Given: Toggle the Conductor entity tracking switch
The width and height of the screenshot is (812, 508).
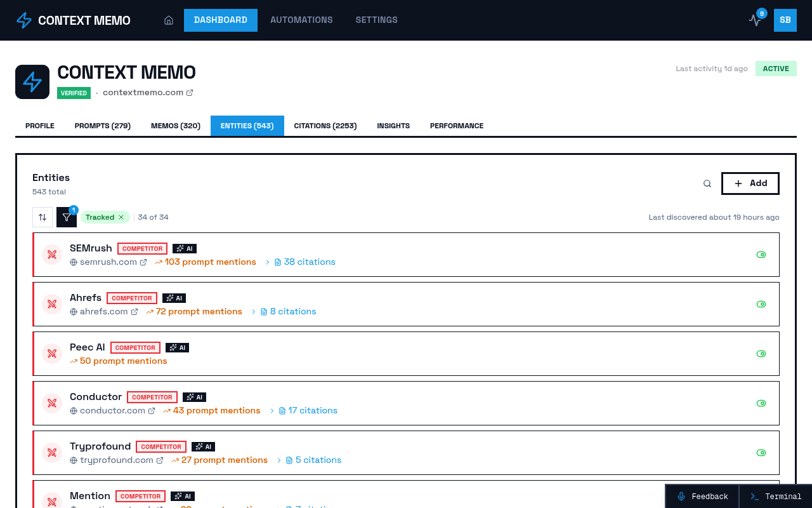Looking at the screenshot, I should tap(761, 403).
